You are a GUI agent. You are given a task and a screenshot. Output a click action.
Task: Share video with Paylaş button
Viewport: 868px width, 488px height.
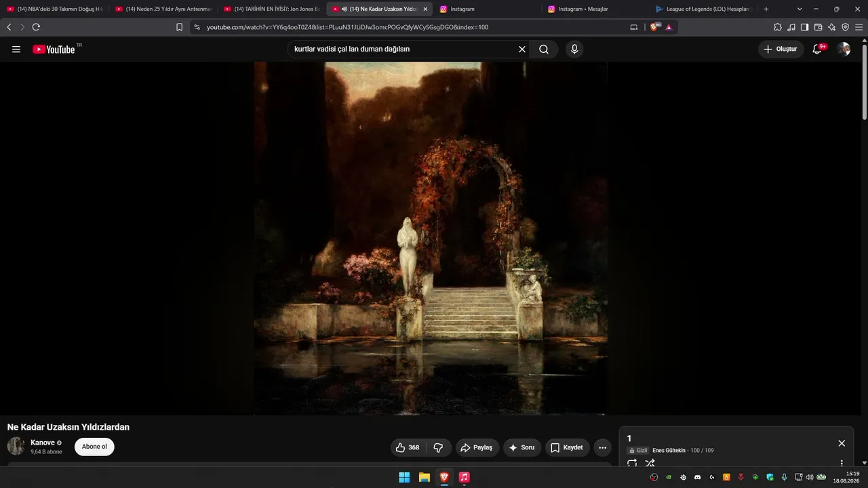(477, 447)
